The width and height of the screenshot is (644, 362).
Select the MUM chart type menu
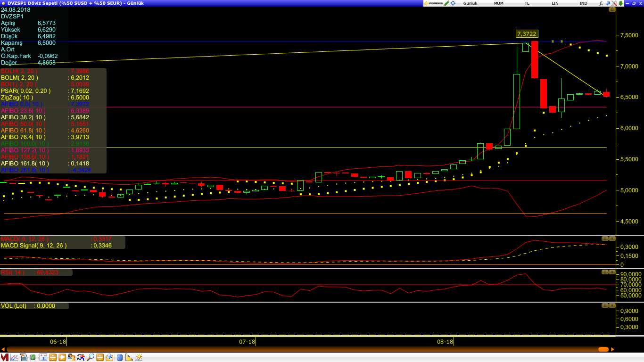pyautogui.click(x=498, y=3)
